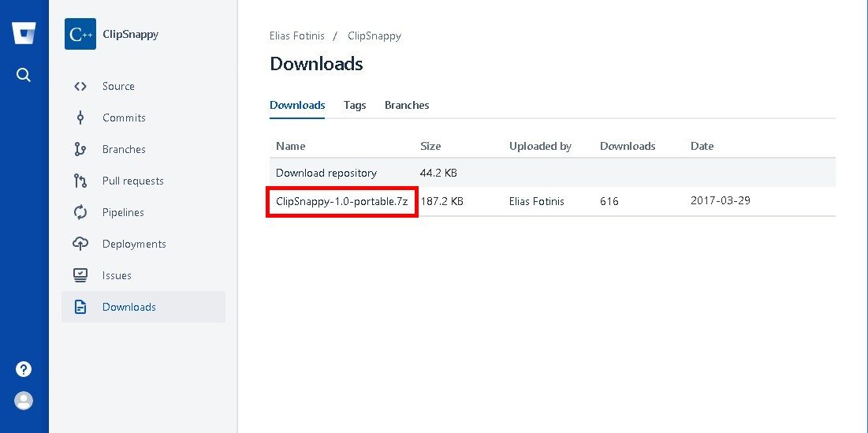
Task: Open the search magnifier icon
Action: [23, 75]
